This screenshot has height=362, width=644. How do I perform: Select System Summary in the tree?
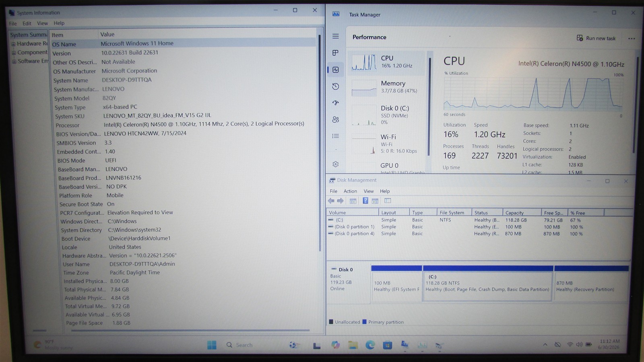29,35
